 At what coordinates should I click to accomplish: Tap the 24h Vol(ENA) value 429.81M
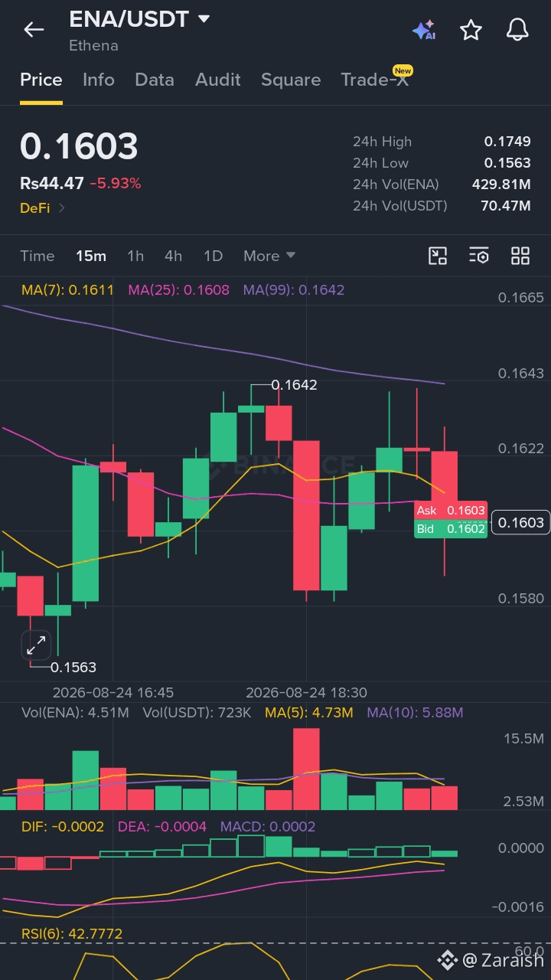[501, 185]
